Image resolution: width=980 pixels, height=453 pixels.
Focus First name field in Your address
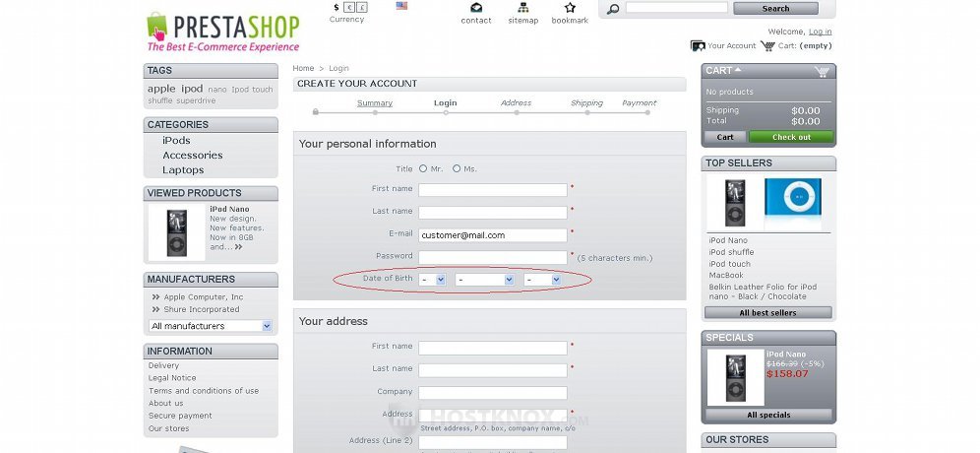493,348
